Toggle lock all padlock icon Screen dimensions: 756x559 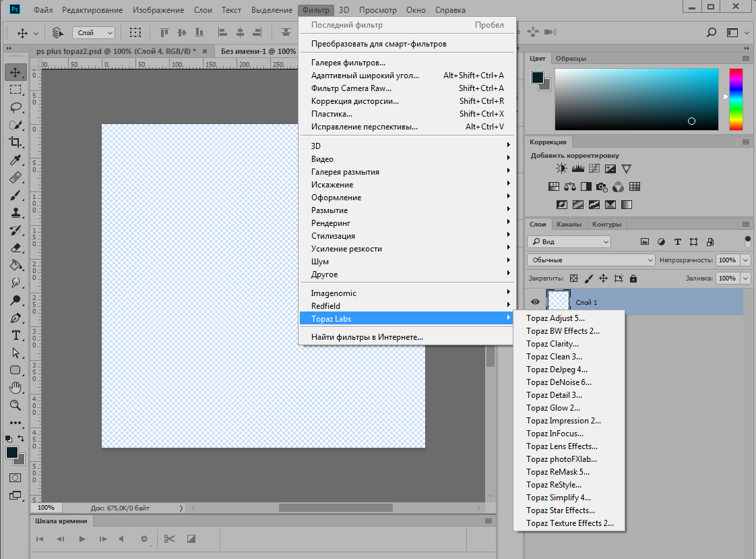(633, 278)
